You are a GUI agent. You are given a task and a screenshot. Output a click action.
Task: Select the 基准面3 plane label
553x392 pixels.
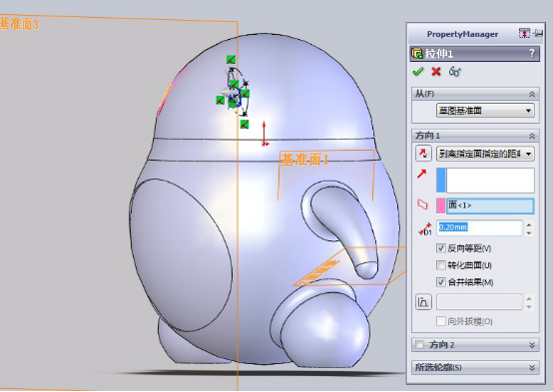[x=19, y=24]
